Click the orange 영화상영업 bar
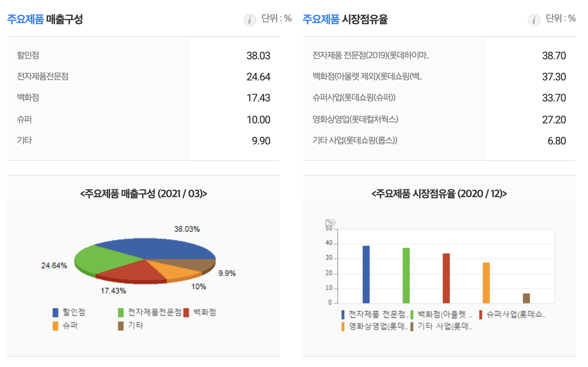Image resolution: width=588 pixels, height=367 pixels. pyautogui.click(x=486, y=283)
